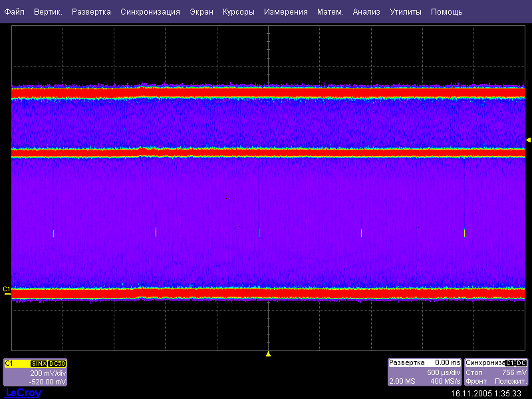The height and width of the screenshot is (399, 532).
Task: Open the Файл menu
Action: coord(15,12)
